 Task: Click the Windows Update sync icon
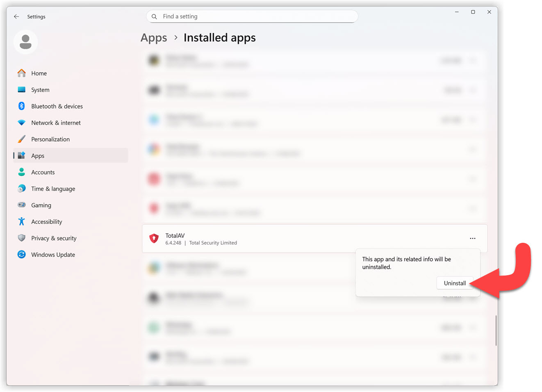(x=22, y=255)
